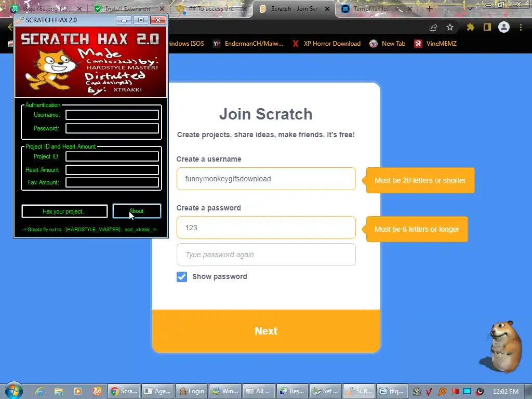Open the Chrome three-dot menu
Viewport: 532px width, 399px height.
pos(521,27)
